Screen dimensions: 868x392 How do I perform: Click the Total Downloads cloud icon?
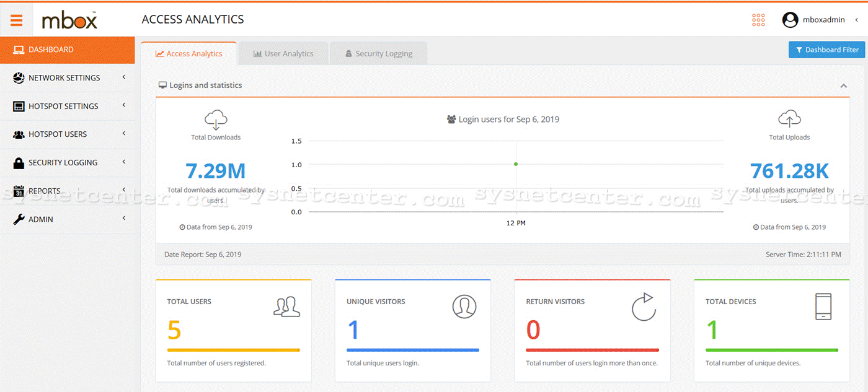click(216, 120)
